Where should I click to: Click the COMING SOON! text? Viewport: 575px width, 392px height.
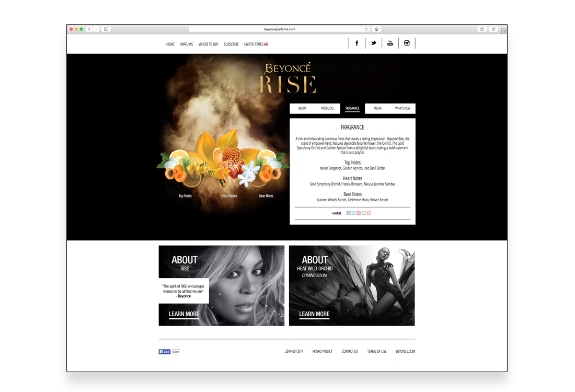click(314, 275)
